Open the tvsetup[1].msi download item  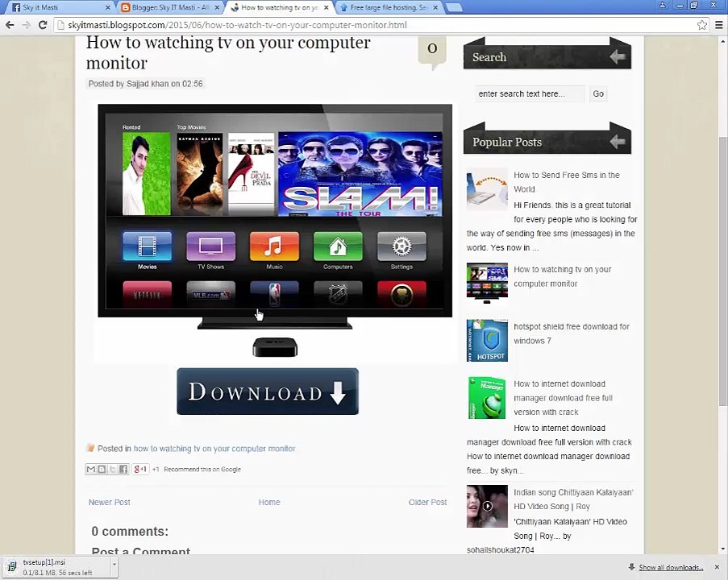[x=56, y=567]
